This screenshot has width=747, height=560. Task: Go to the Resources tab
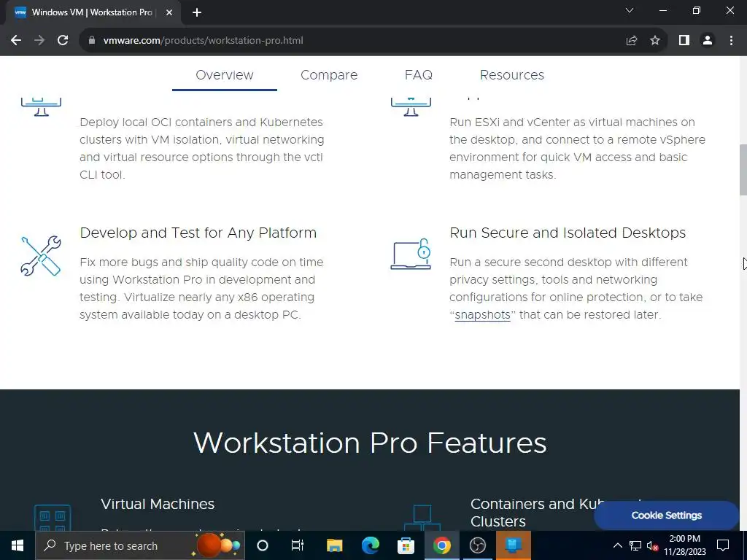pos(511,75)
